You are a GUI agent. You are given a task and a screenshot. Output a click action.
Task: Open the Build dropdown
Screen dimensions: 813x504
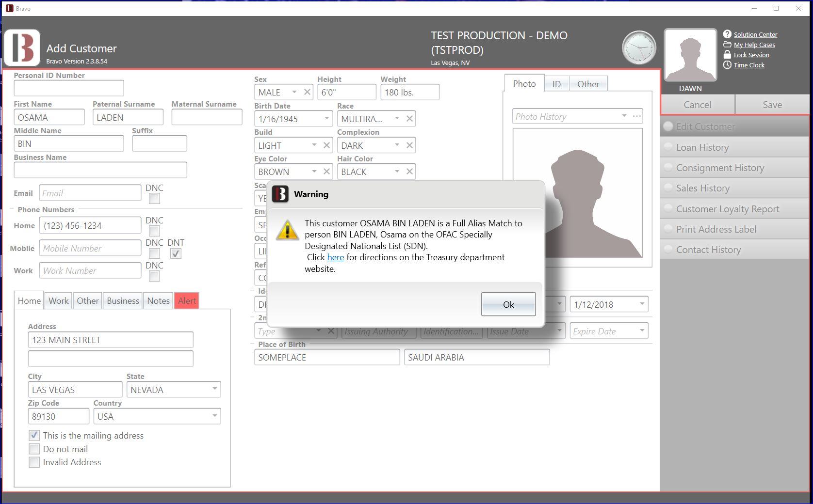(x=314, y=145)
